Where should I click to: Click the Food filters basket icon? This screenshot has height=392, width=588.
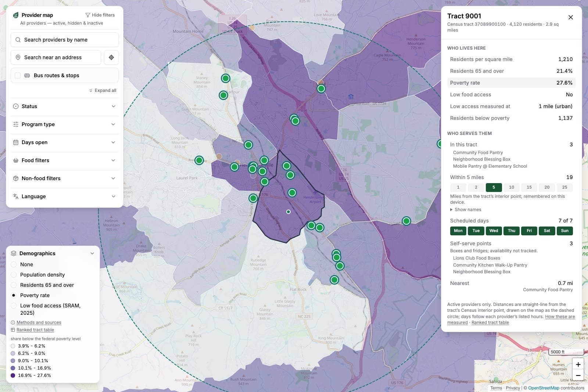coord(16,160)
